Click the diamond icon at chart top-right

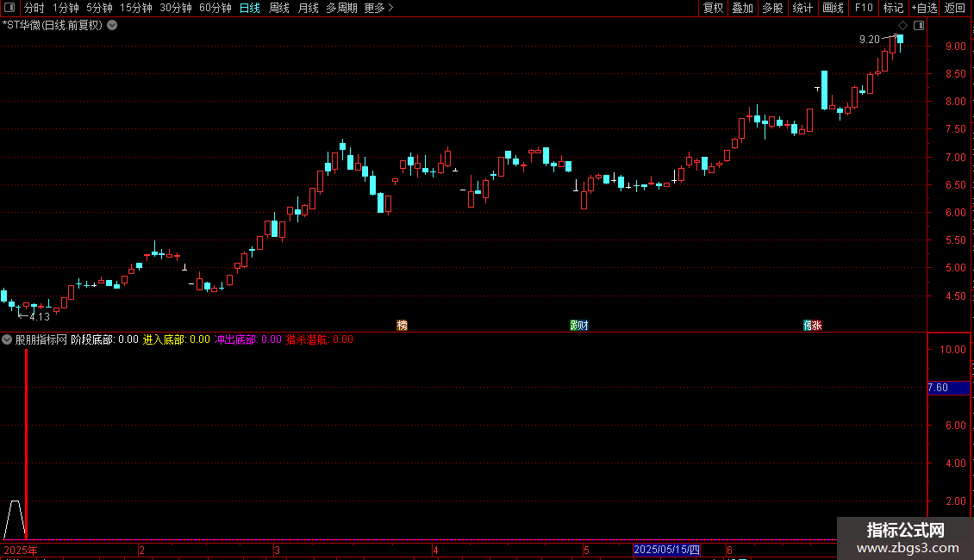coord(903,26)
